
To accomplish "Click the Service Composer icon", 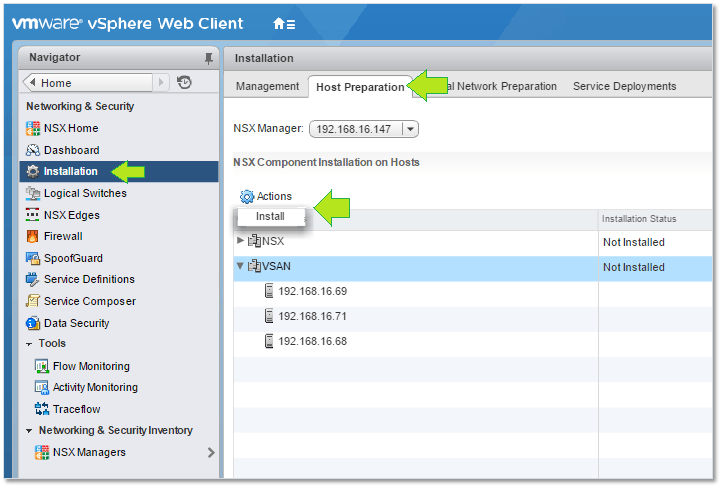I will tap(33, 301).
